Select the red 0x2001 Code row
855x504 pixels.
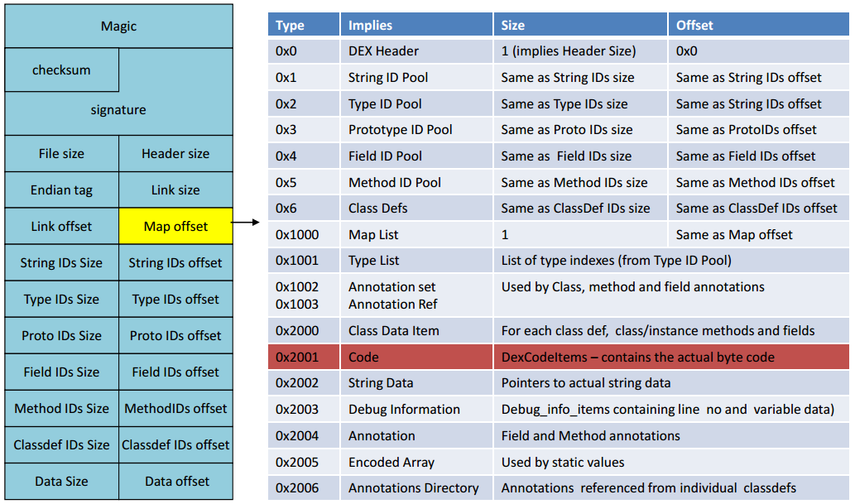(x=559, y=357)
